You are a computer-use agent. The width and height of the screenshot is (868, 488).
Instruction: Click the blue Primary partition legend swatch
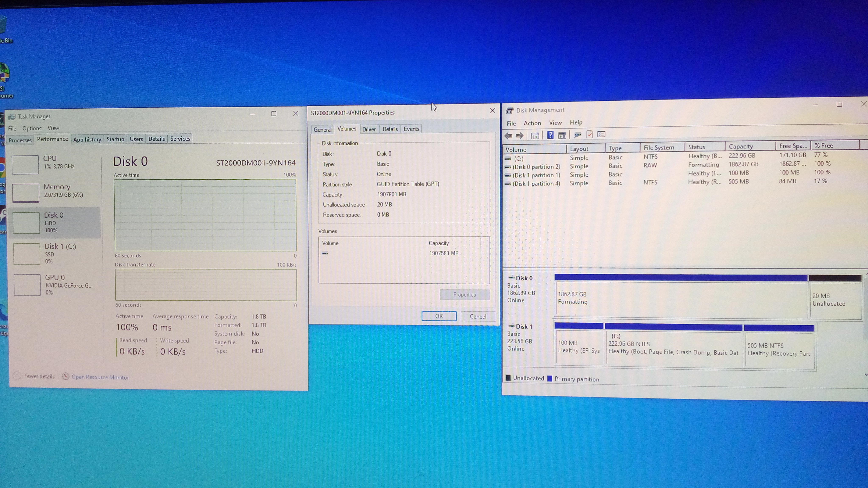[549, 378]
